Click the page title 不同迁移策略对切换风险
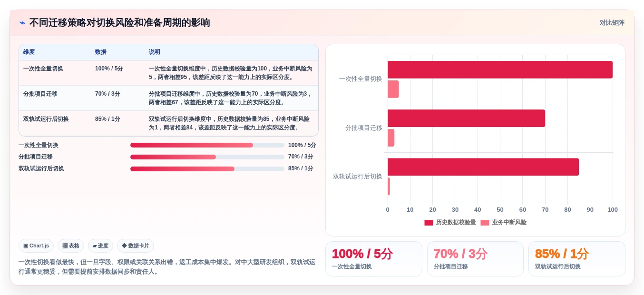This screenshot has height=295, width=644. (x=119, y=23)
